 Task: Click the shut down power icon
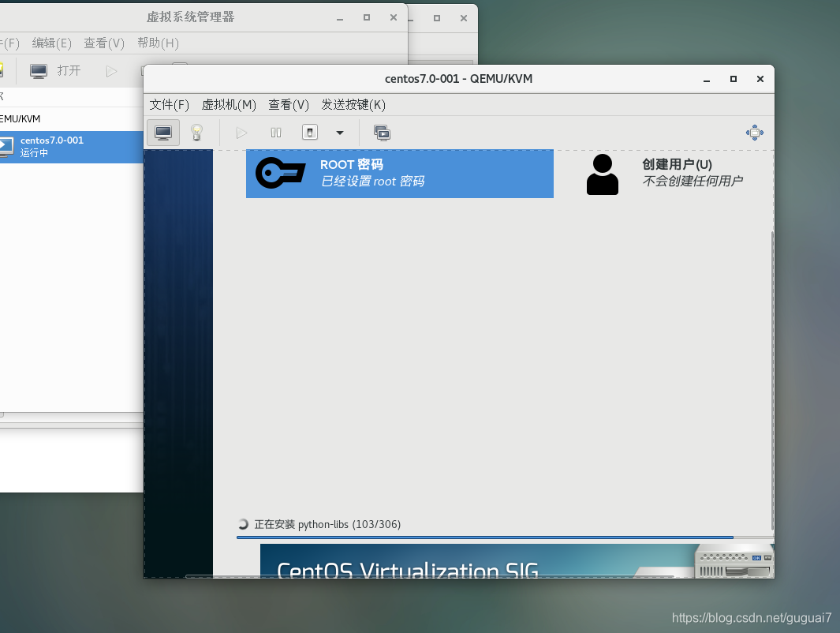point(310,132)
